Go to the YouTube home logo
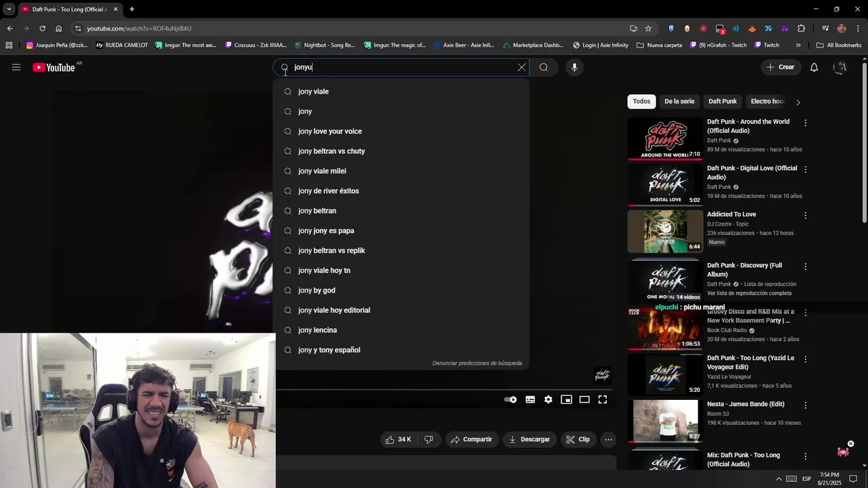The width and height of the screenshot is (868, 488). coord(54,67)
